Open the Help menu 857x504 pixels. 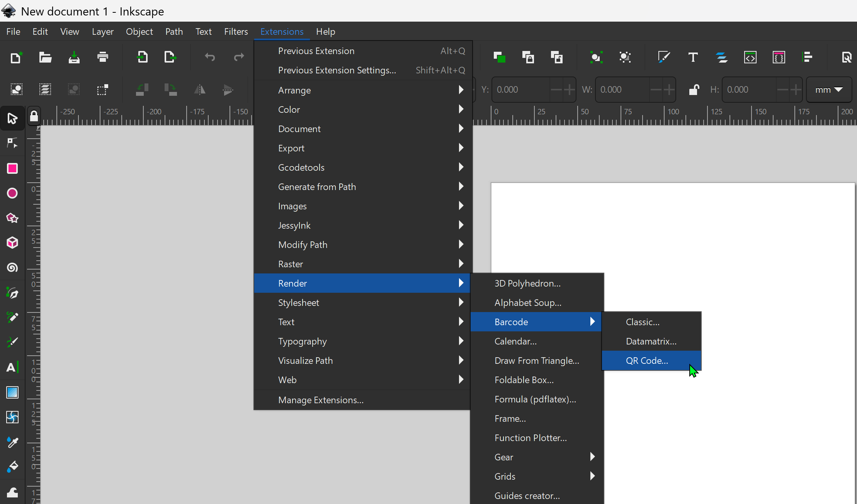coord(326,32)
